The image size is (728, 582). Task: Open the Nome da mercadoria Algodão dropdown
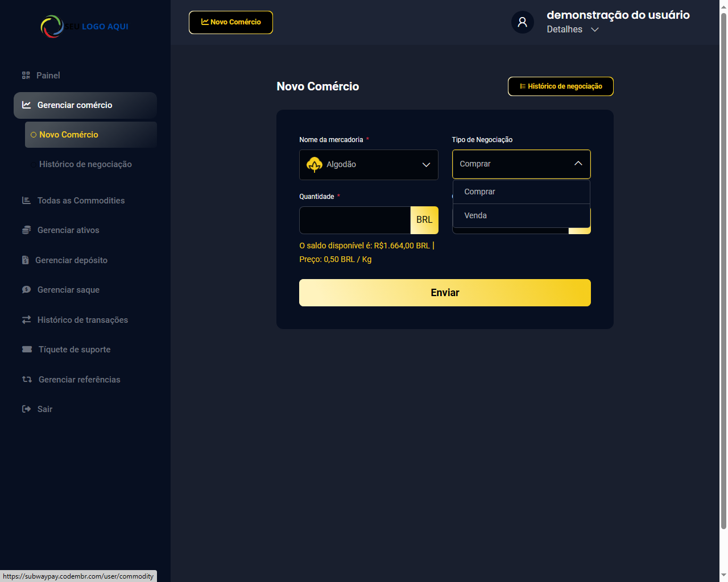point(369,165)
